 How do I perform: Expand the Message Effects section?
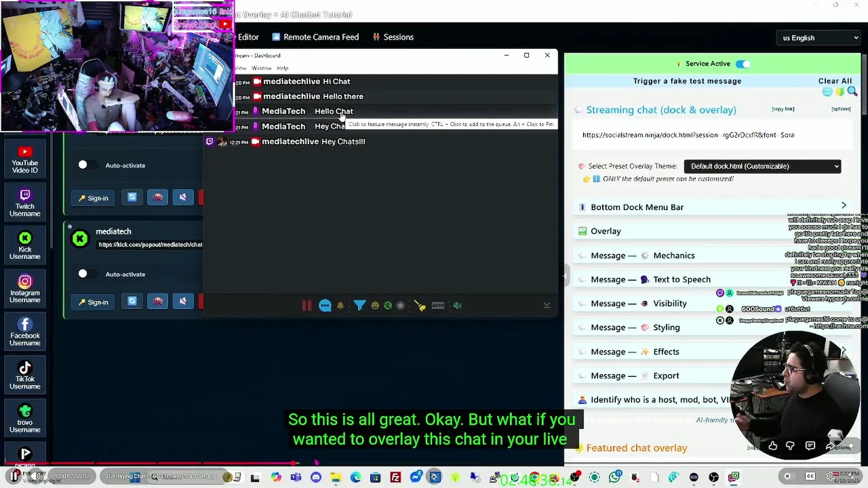tap(712, 352)
